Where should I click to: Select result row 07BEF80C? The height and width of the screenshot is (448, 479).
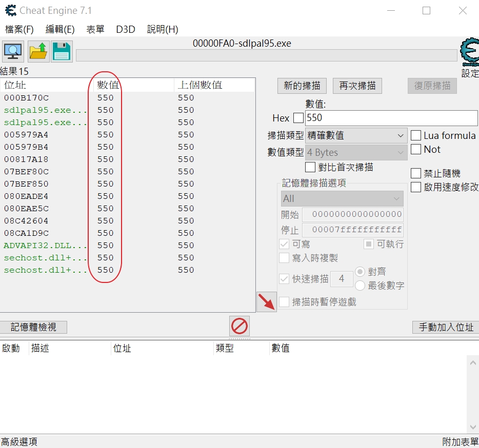pyautogui.click(x=127, y=172)
